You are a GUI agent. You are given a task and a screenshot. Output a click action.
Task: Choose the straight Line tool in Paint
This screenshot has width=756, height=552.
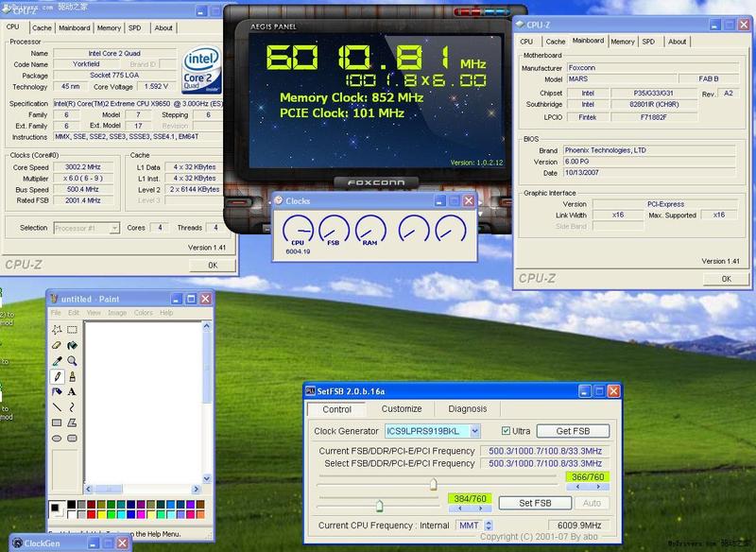[57, 407]
